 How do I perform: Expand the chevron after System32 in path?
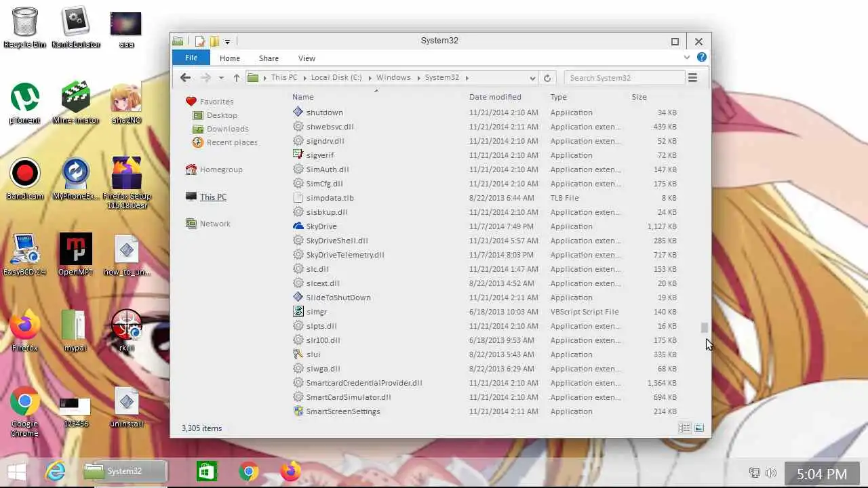coord(467,78)
